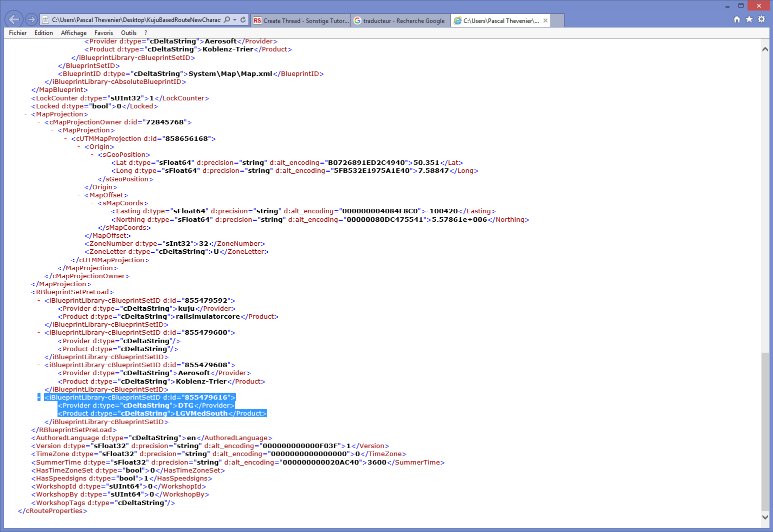Click the browser Back arrow button
The width and height of the screenshot is (773, 532).
tap(14, 19)
